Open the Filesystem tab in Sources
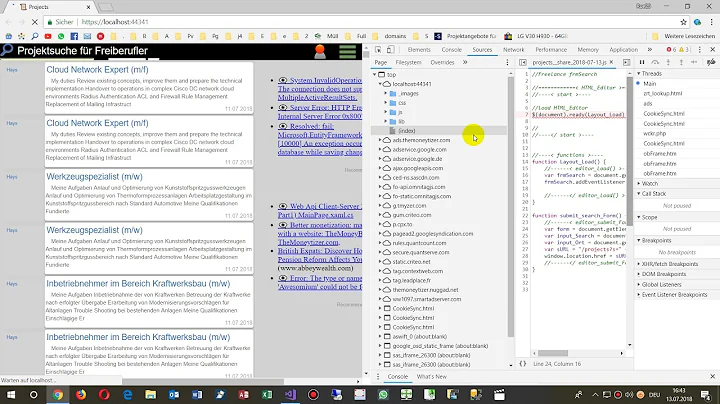The height and width of the screenshot is (404, 720). [x=408, y=62]
